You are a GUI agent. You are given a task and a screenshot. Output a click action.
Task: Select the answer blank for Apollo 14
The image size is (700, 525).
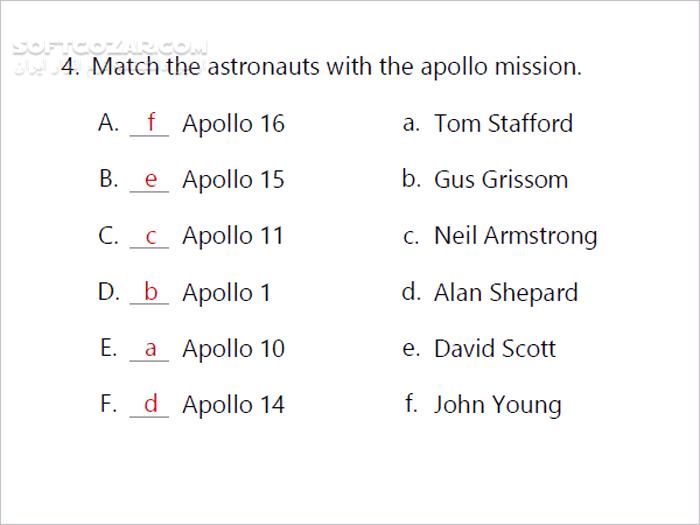click(x=149, y=404)
